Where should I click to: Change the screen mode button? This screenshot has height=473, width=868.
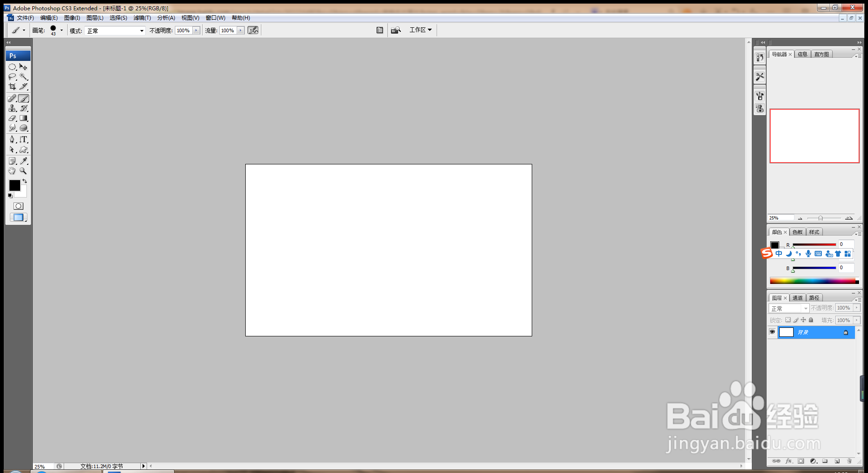18,217
